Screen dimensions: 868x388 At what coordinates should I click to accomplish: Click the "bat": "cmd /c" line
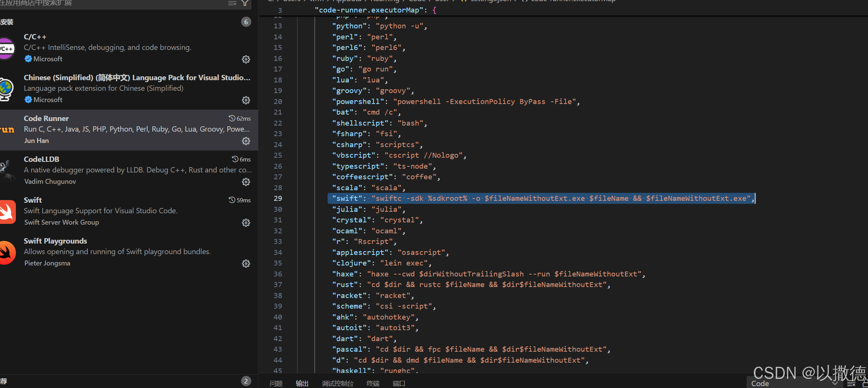click(x=366, y=112)
